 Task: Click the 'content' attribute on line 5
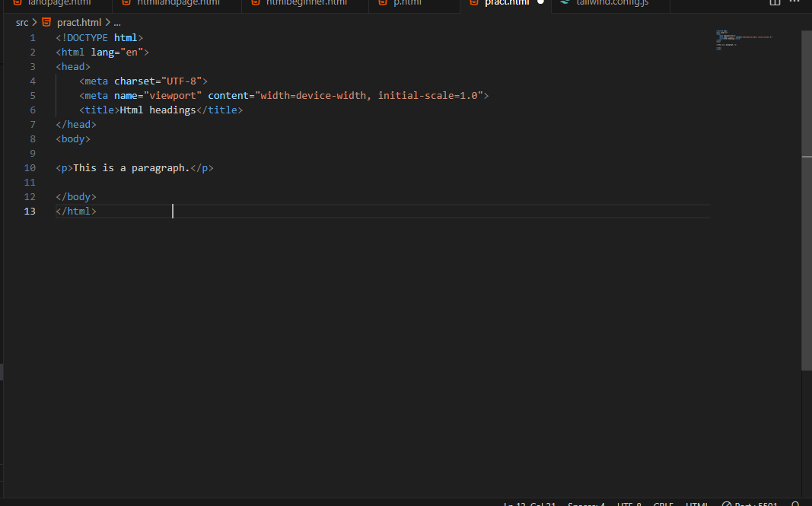(x=228, y=96)
